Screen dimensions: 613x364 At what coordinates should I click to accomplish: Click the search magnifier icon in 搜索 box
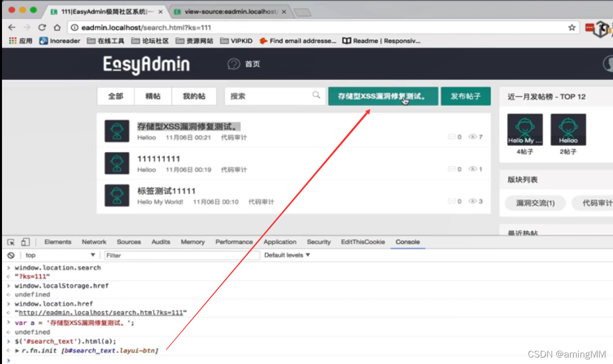316,95
